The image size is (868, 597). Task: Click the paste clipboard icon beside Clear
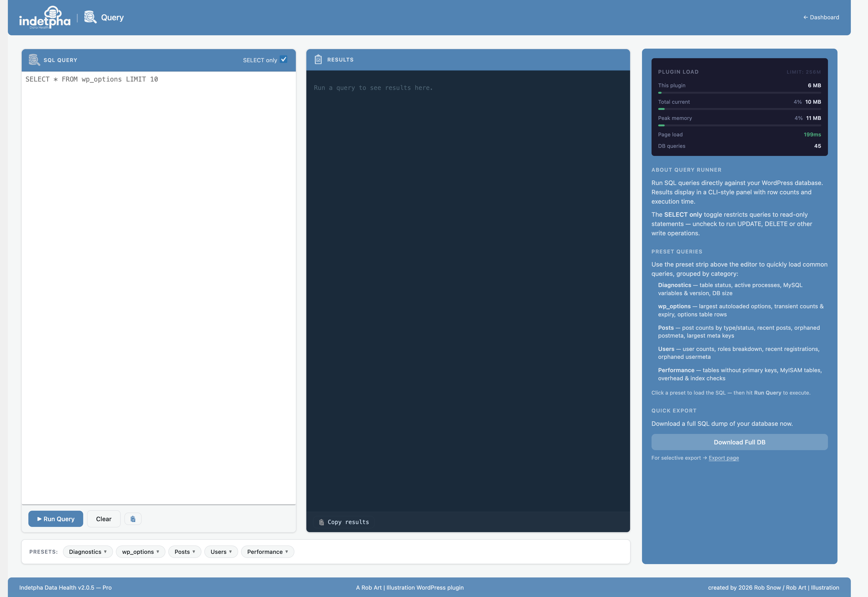point(133,519)
